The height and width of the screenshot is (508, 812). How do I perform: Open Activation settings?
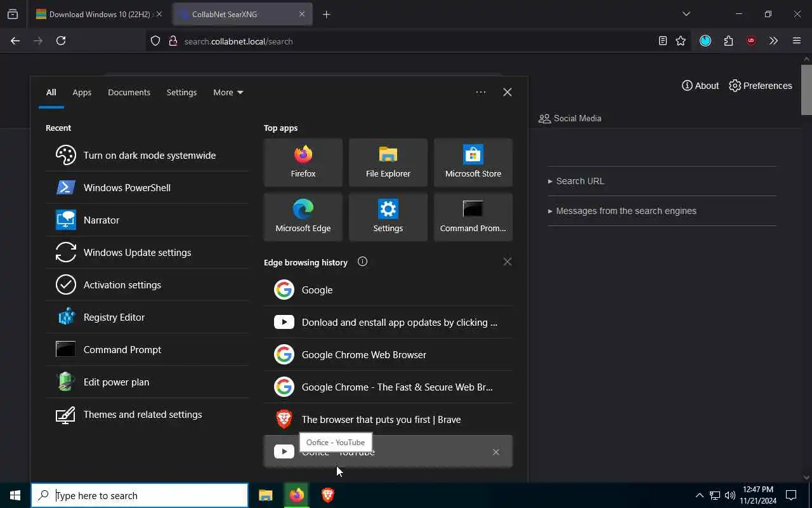tap(147, 284)
